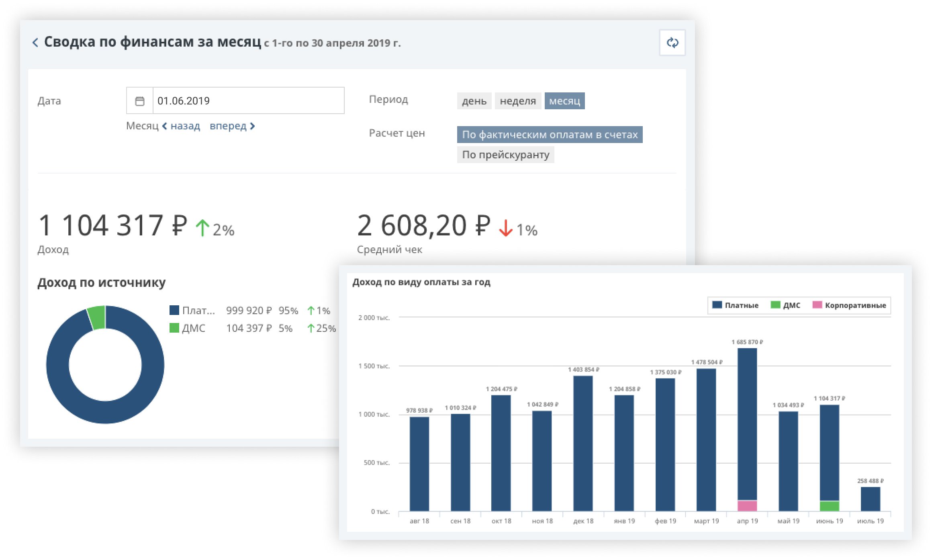The width and height of the screenshot is (932, 560).
Task: Go to previous month via назад
Action: click(181, 126)
